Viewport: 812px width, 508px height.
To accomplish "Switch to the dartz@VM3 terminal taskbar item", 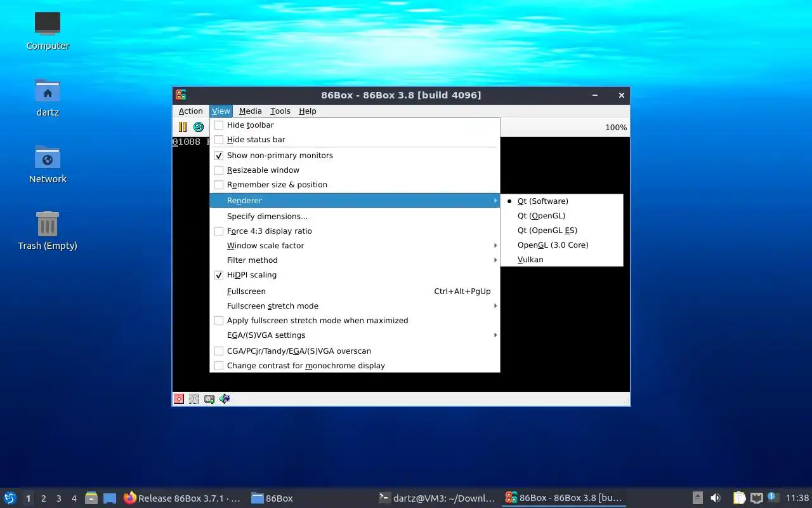I will [x=436, y=498].
